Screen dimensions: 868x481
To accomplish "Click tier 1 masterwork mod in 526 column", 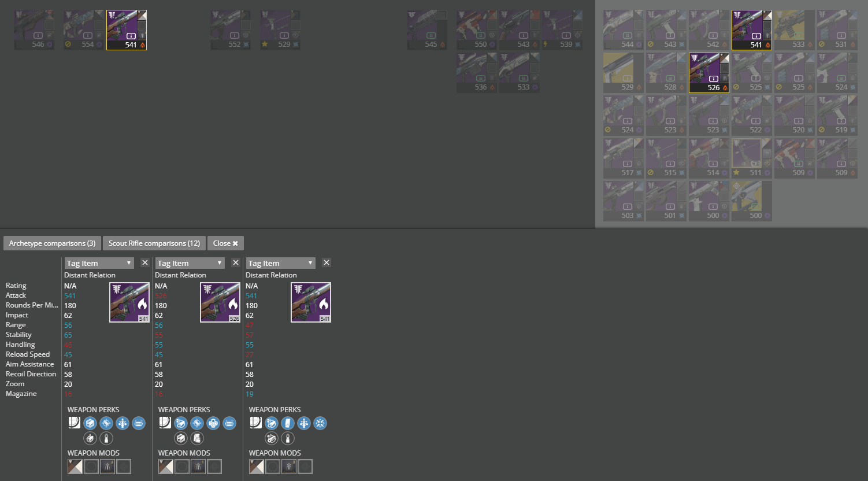I will 198,467.
